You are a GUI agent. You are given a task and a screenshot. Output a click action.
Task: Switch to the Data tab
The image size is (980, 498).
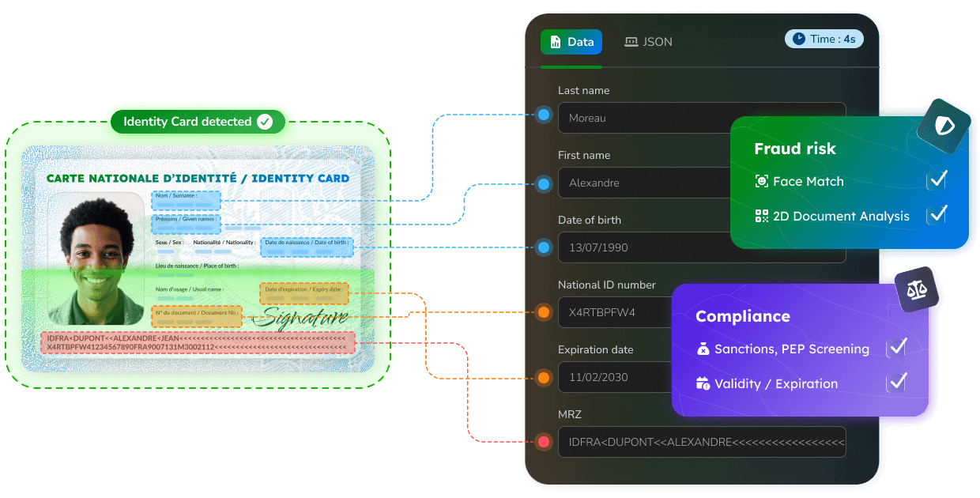click(571, 42)
